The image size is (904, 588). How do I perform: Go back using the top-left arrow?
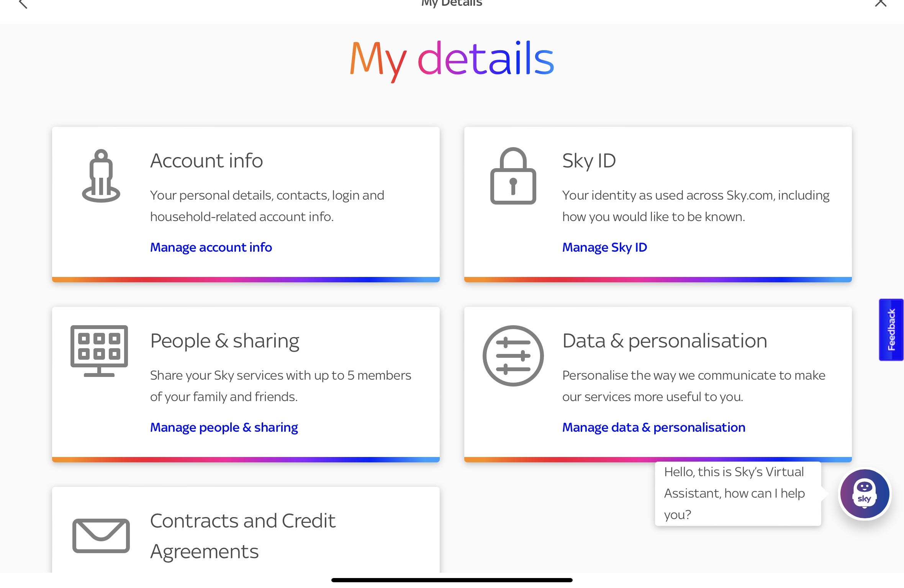tap(23, 4)
